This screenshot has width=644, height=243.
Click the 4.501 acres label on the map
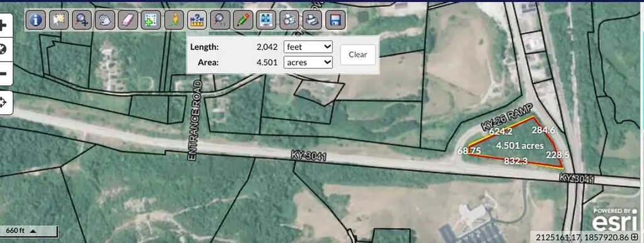click(x=519, y=145)
